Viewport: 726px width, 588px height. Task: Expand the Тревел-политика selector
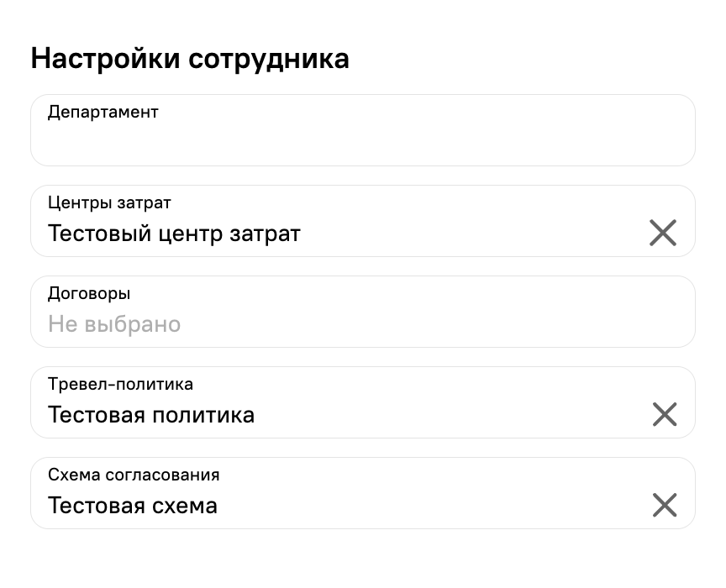(x=363, y=402)
